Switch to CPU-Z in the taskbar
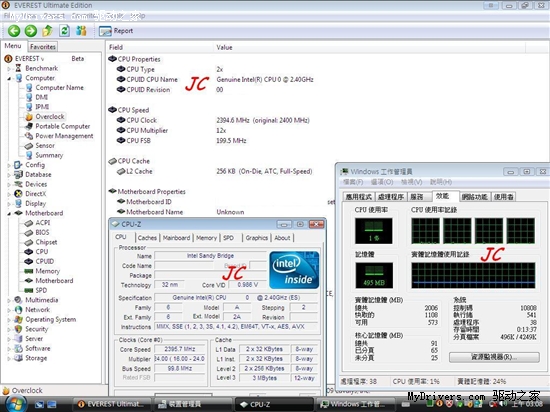Image resolution: width=550 pixels, height=412 pixels. pyautogui.click(x=273, y=404)
